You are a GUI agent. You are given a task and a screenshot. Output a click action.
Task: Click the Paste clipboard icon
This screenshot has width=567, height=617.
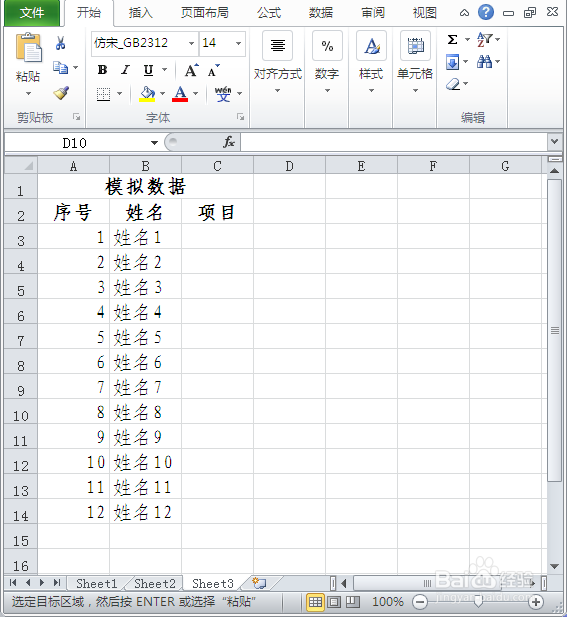[28, 48]
